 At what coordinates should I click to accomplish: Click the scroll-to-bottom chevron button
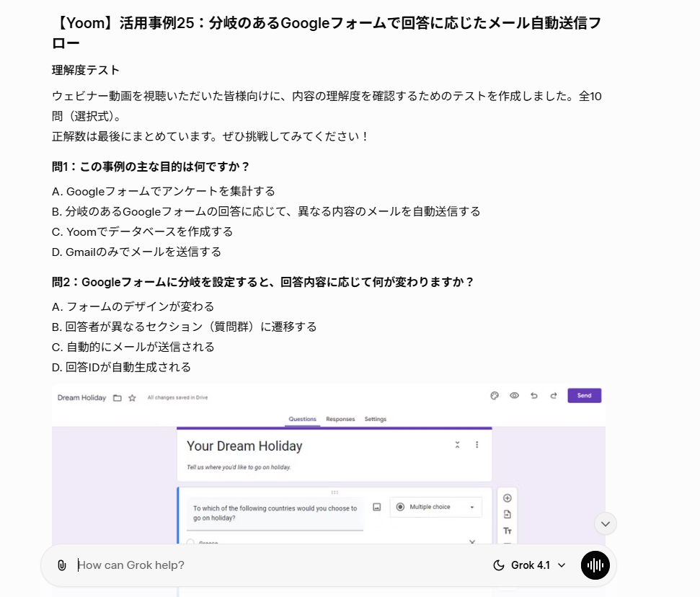pyautogui.click(x=606, y=523)
